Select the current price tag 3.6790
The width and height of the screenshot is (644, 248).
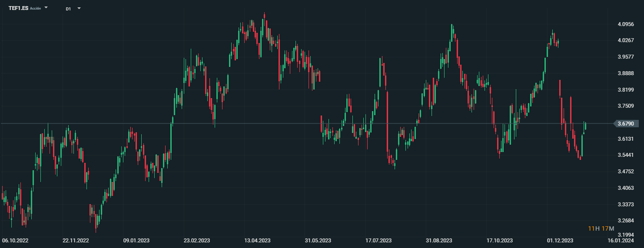coord(626,124)
